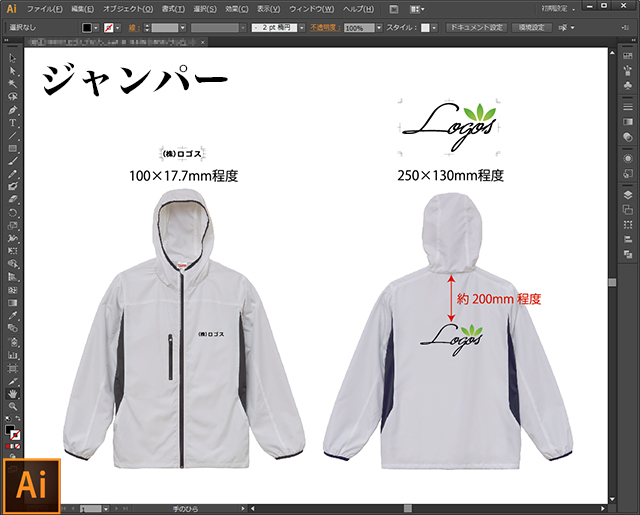The width and height of the screenshot is (640, 515).
Task: Select the Eyedropper tool
Action: point(13,315)
